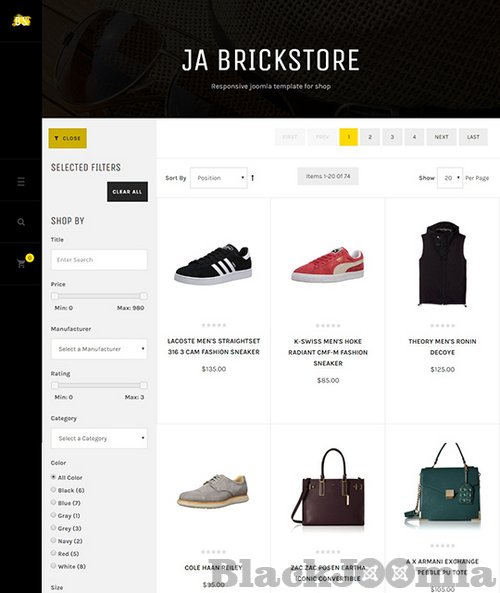Click the CLEAR ALL filters button
Screen dimensions: 500x593
pos(127,192)
